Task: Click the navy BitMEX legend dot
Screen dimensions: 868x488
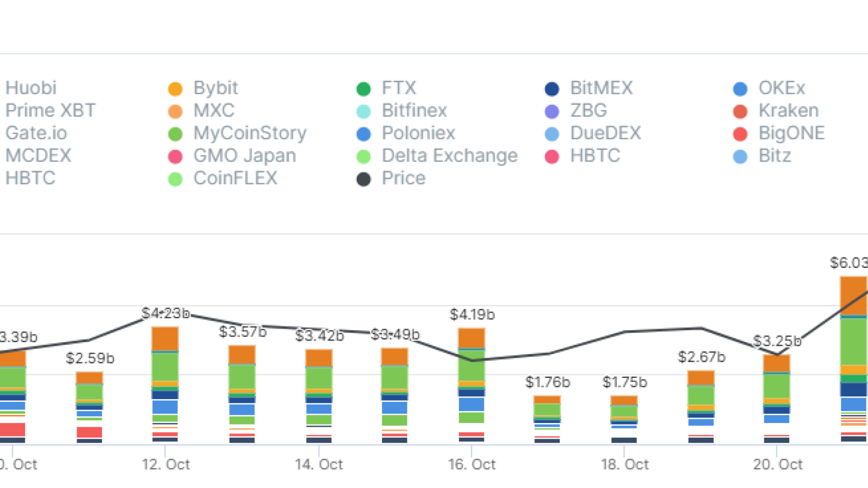Action: [552, 88]
